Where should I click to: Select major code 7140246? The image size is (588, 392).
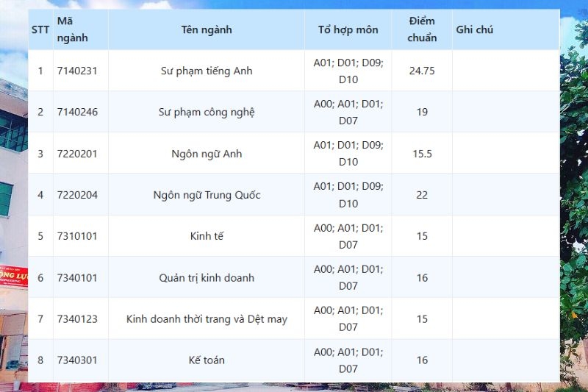click(77, 113)
